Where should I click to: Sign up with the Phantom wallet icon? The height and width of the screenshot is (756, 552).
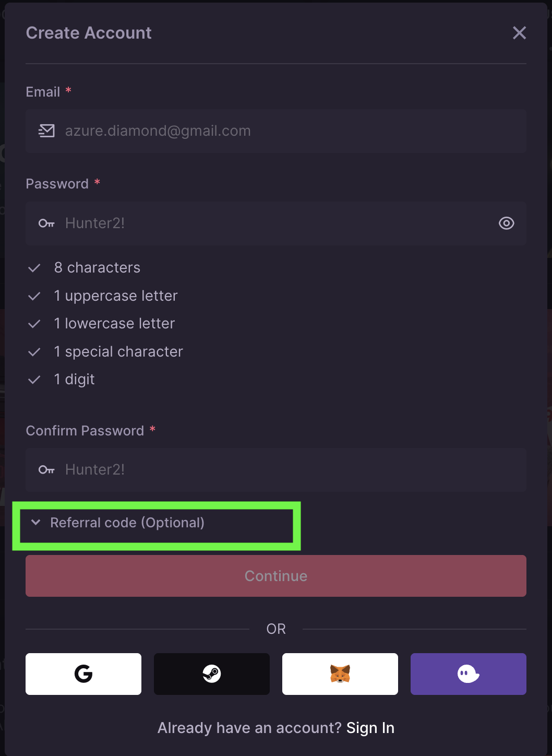pyautogui.click(x=468, y=674)
